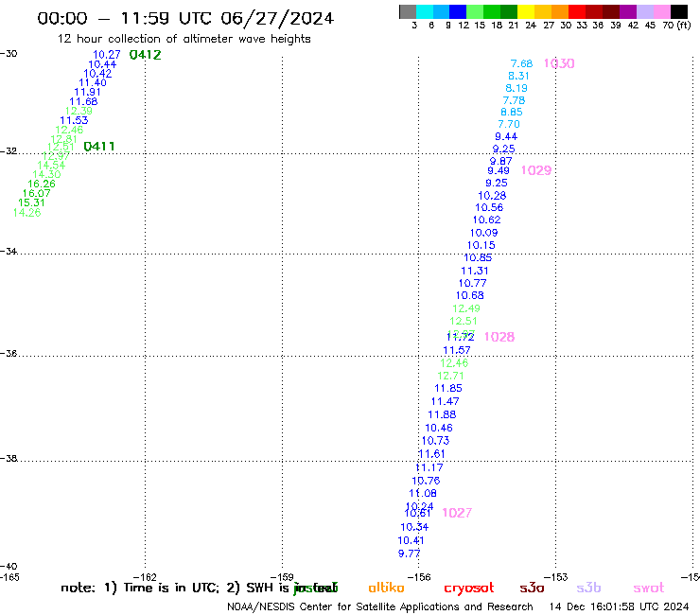This screenshot has width=700, height=615.
Task: Click the wave height value 10.28
Action: 492,196
